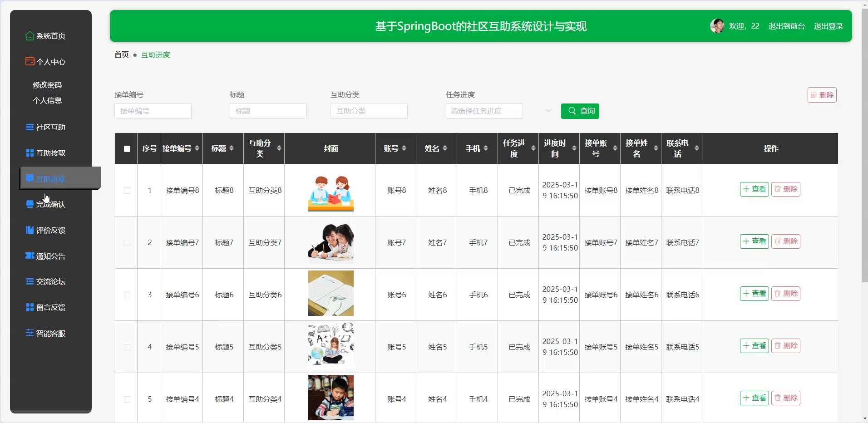
Task: Open 修改密码 submenu item
Action: (x=47, y=85)
